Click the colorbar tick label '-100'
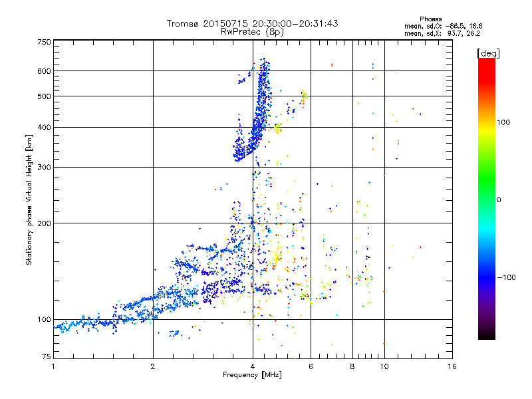532x399 pixels. tap(506, 277)
